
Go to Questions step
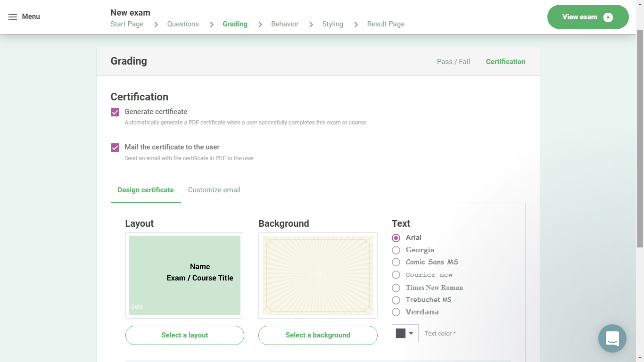pos(183,24)
